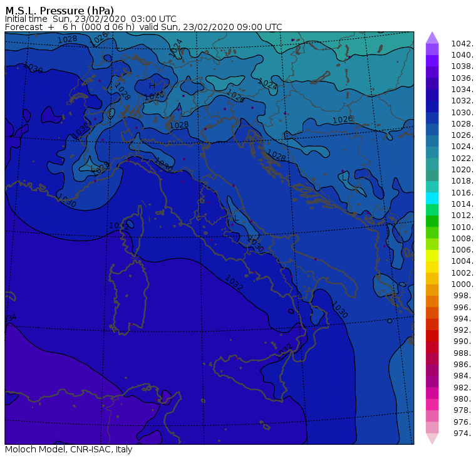Click the '994.' legend value
The width and height of the screenshot is (476, 458).
[x=463, y=319]
